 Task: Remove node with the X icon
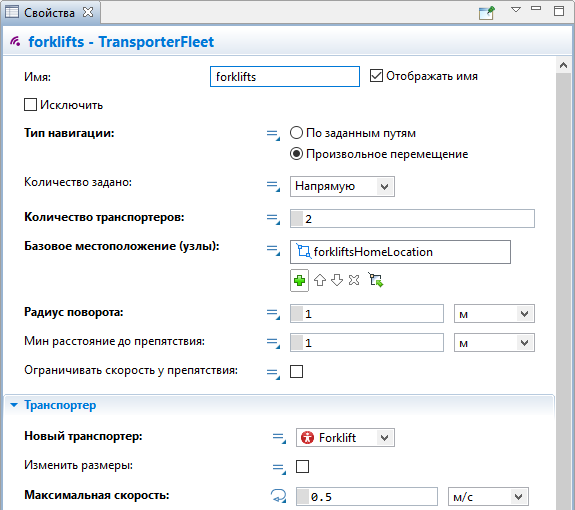[354, 280]
